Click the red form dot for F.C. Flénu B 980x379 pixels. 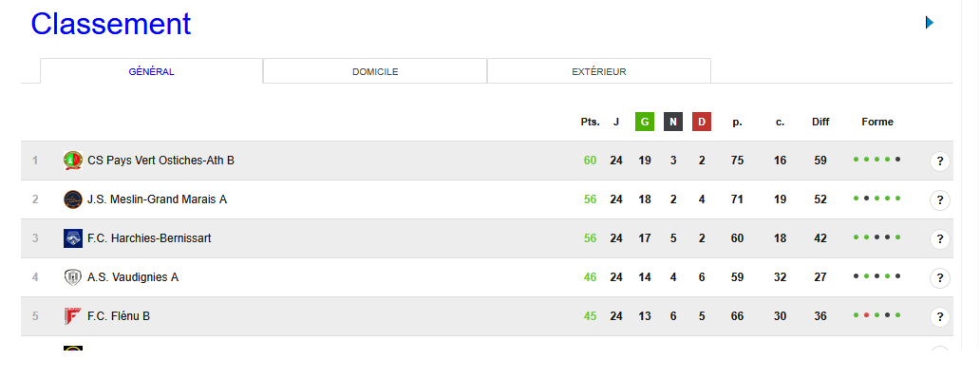click(x=866, y=314)
